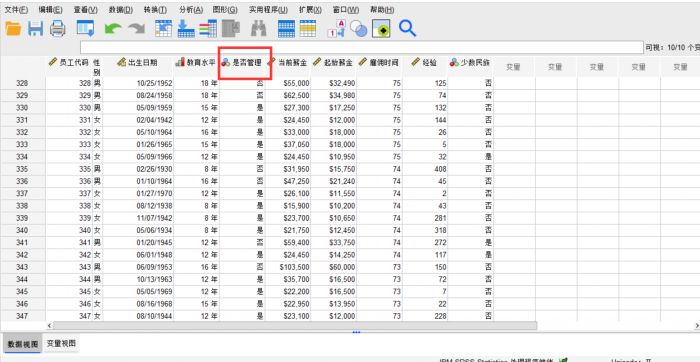Click the left arrow of the horizontal scrollbar
The image size is (700, 362).
(x=50, y=326)
